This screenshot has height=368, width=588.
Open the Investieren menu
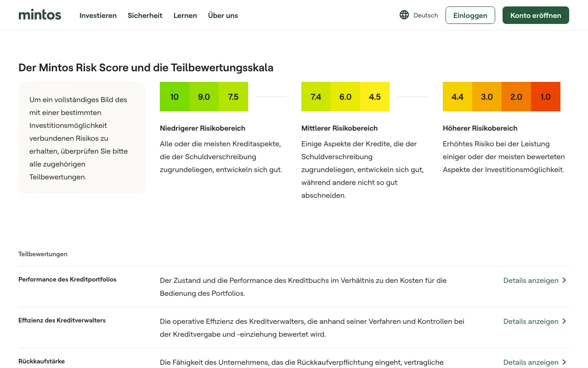(98, 15)
